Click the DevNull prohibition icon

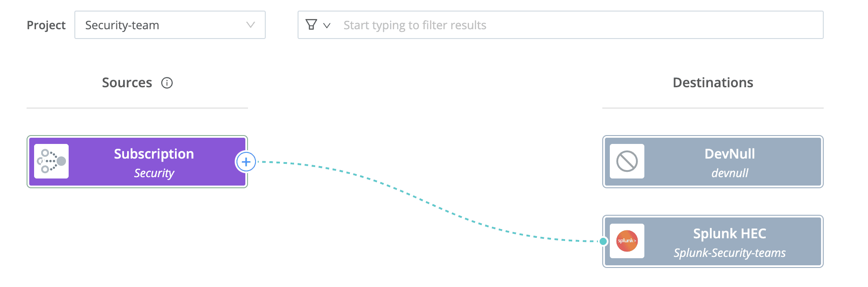click(627, 162)
